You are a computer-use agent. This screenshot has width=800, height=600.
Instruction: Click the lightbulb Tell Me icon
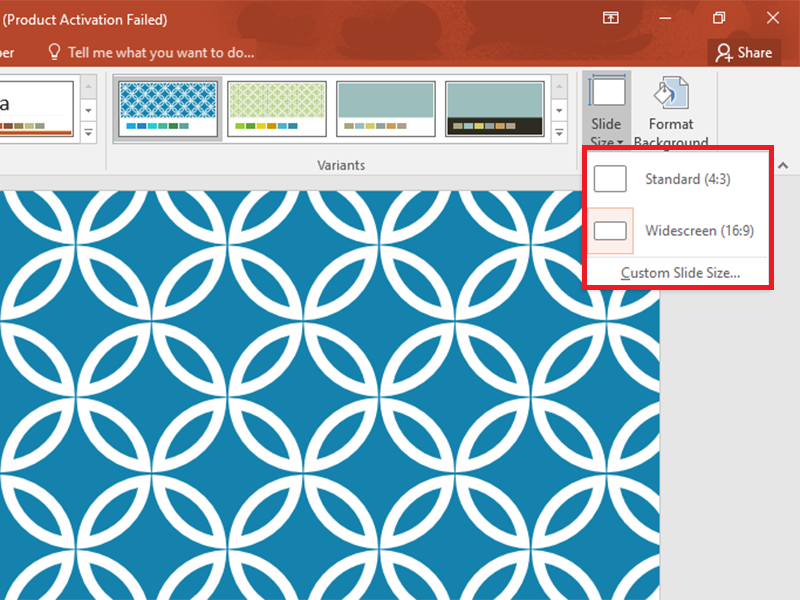[54, 52]
